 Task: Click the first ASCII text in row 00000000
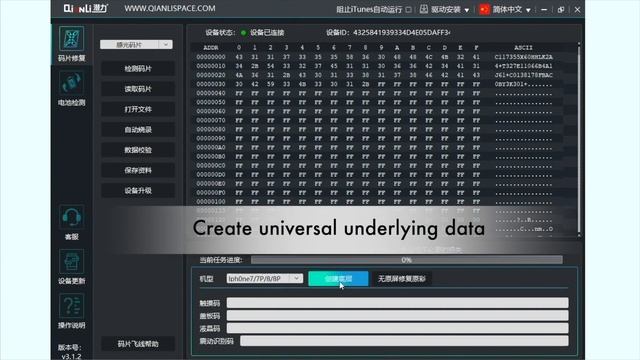tap(523, 57)
